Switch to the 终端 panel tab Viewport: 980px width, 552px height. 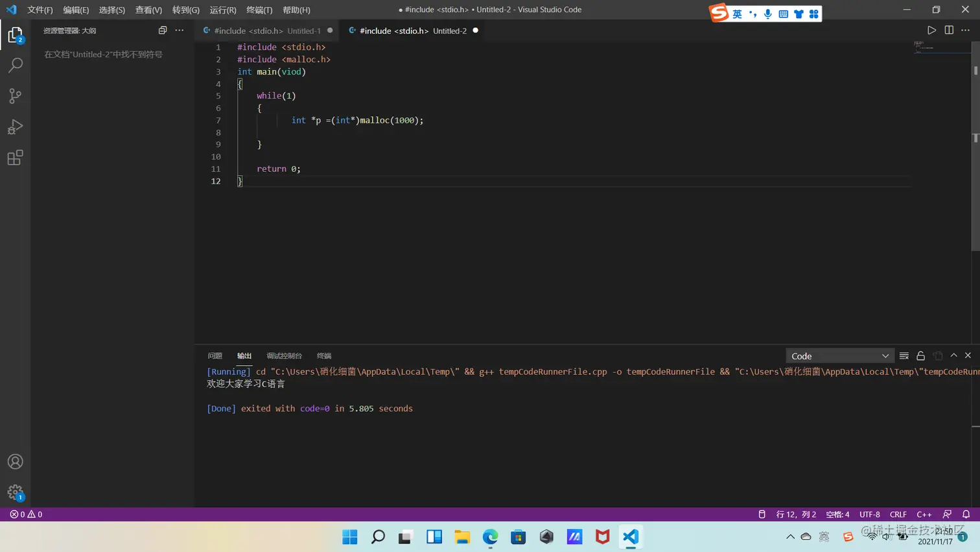tap(324, 356)
